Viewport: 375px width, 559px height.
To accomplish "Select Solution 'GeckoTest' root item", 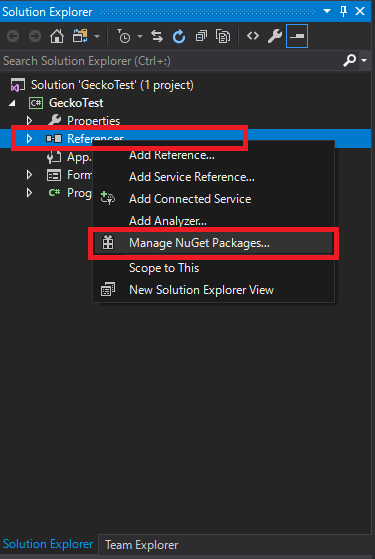I will click(x=112, y=85).
